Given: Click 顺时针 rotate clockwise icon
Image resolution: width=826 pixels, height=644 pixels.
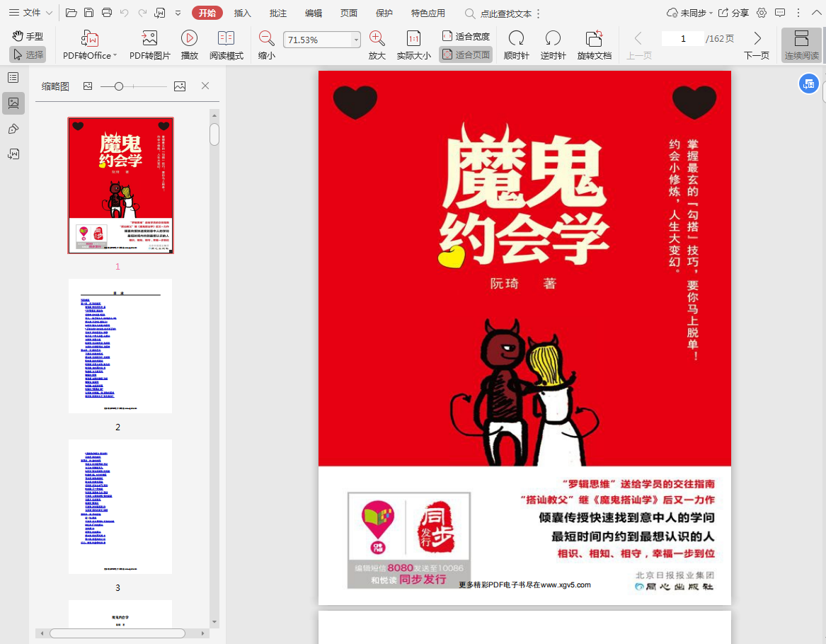Looking at the screenshot, I should click(516, 38).
